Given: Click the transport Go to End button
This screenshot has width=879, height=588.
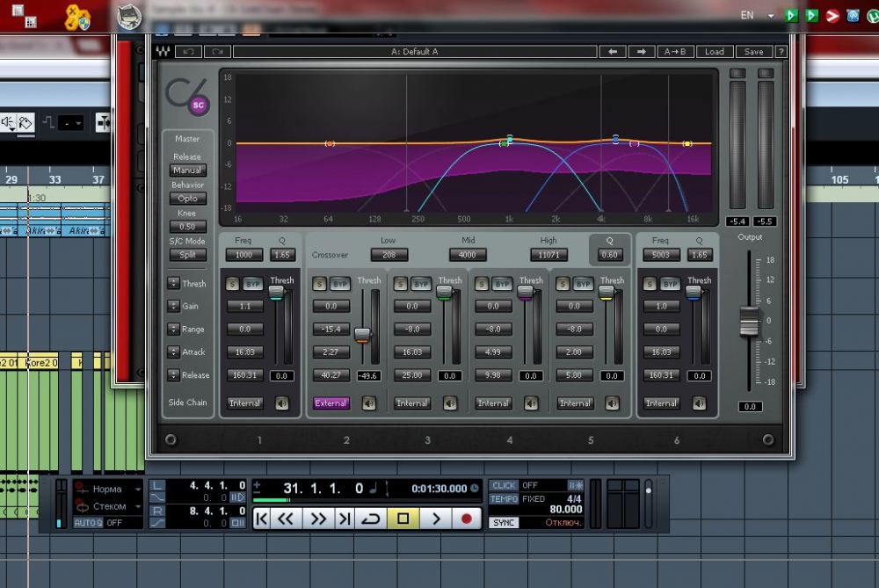Looking at the screenshot, I should click(x=344, y=519).
